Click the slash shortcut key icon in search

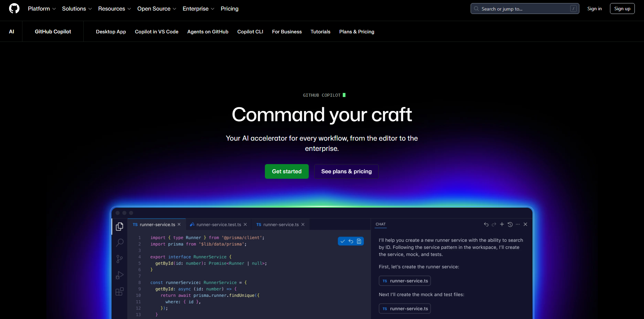(x=573, y=9)
